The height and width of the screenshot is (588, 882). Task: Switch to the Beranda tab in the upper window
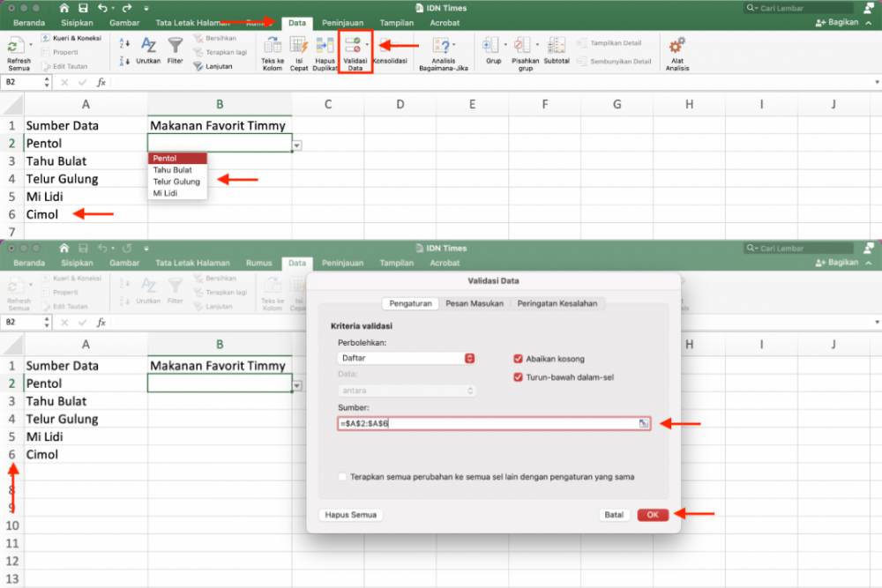coord(29,23)
